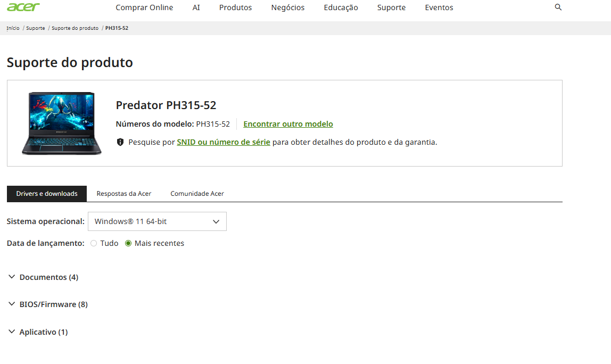Viewport: 611px width, 364px height.
Task: Open the Negócios menu
Action: 287,7
